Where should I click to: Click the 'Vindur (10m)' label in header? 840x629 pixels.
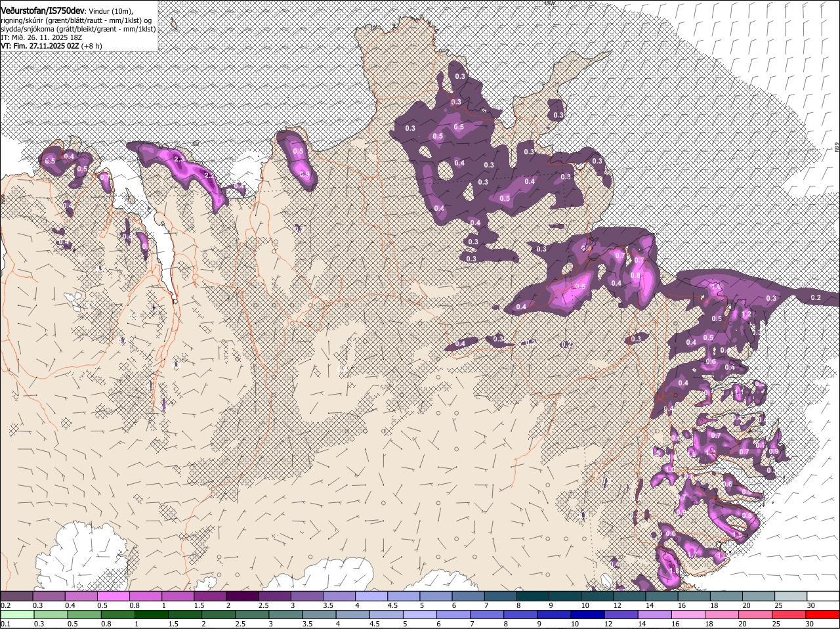point(110,11)
